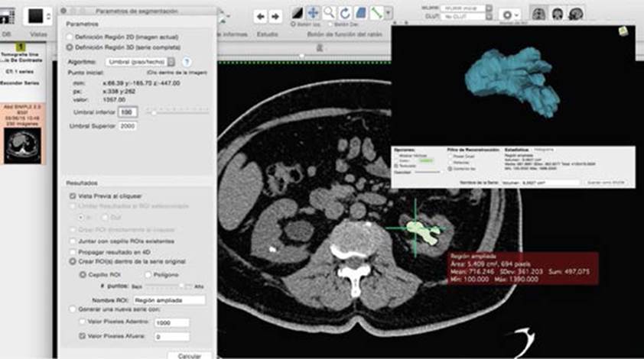Click the axial orientation head icon

(x=539, y=14)
